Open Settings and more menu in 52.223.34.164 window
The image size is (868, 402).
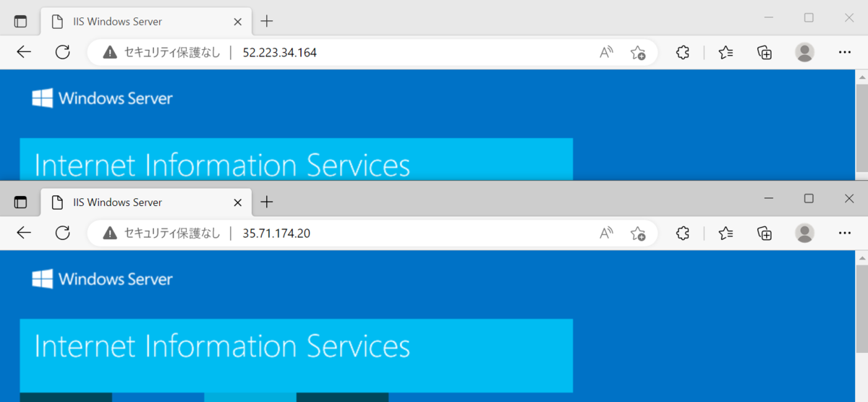[x=844, y=52]
